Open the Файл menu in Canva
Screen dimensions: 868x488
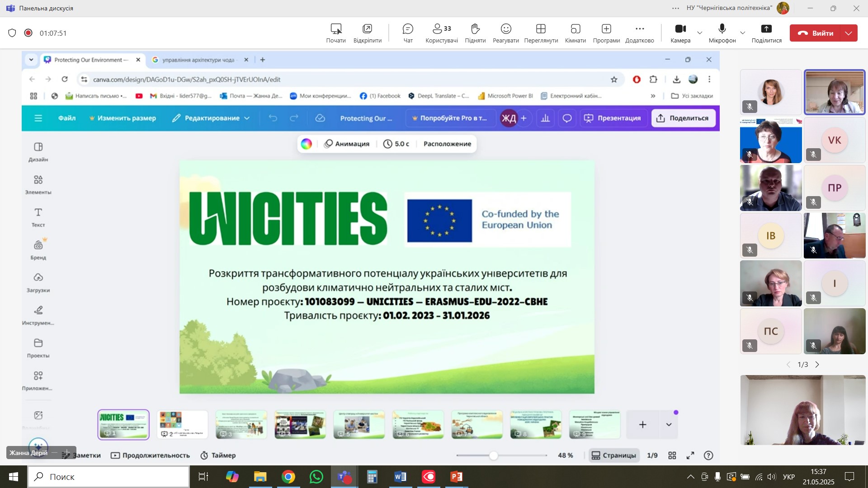click(x=67, y=118)
